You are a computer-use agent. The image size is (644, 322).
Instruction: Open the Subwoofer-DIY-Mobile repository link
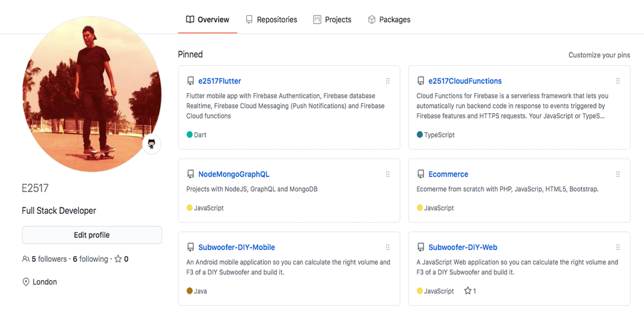click(236, 247)
